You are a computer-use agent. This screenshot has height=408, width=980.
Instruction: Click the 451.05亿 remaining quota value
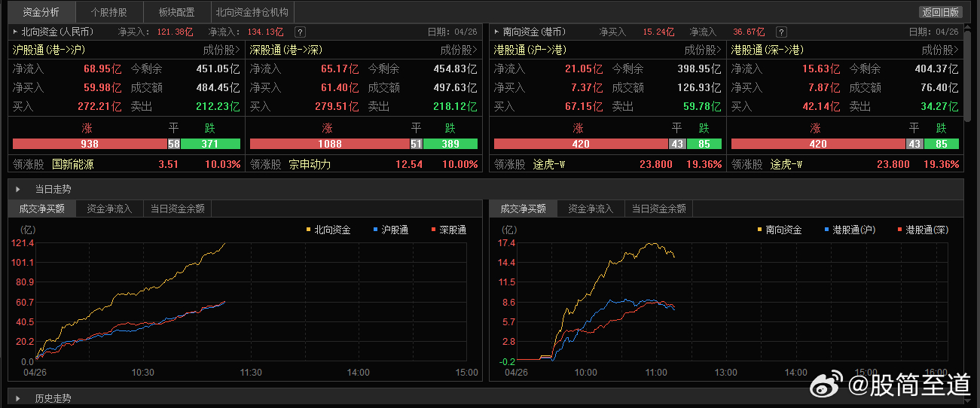218,69
